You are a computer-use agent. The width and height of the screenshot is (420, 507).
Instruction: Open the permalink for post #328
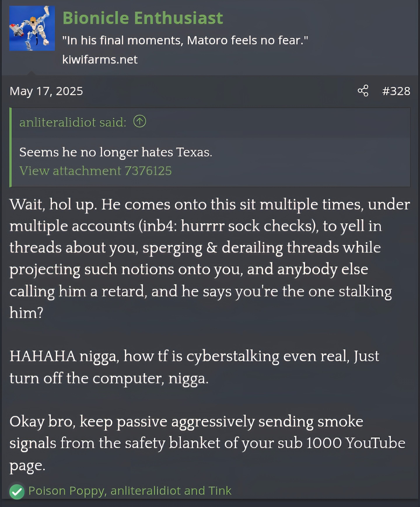pos(396,91)
